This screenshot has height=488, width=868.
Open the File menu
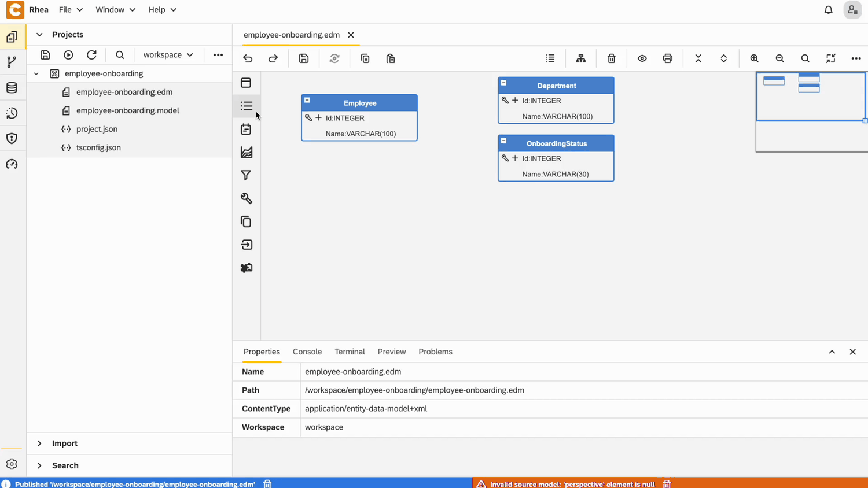coord(70,10)
